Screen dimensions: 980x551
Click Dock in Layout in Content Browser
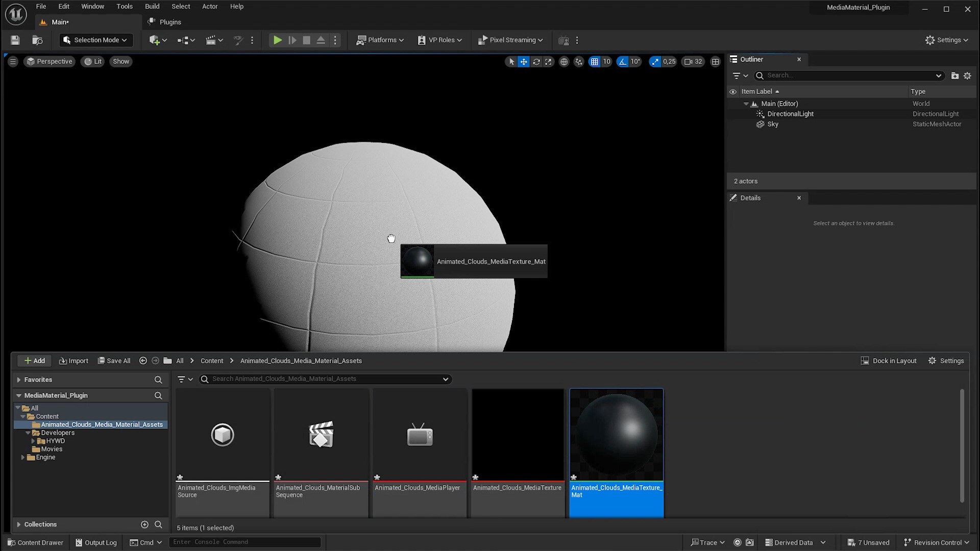[x=888, y=361]
